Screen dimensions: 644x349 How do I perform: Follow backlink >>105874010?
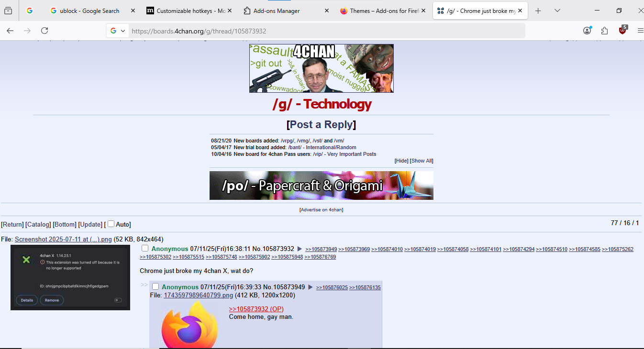(387, 249)
